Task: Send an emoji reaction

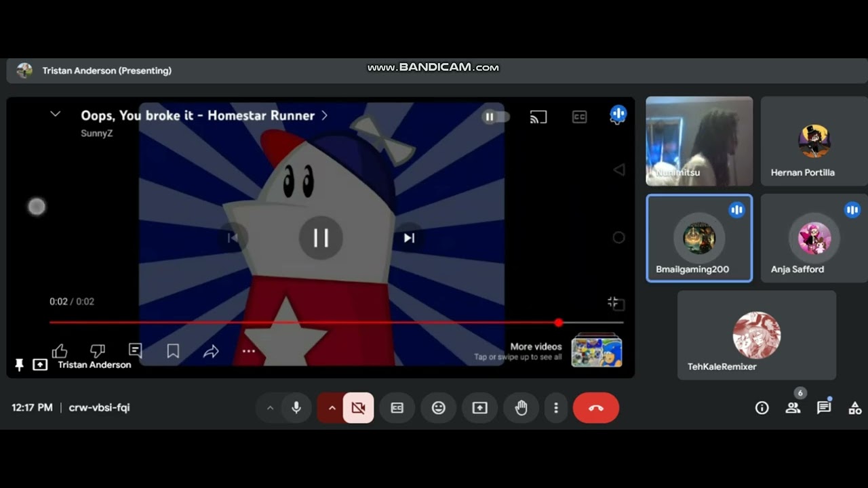Action: pos(439,408)
